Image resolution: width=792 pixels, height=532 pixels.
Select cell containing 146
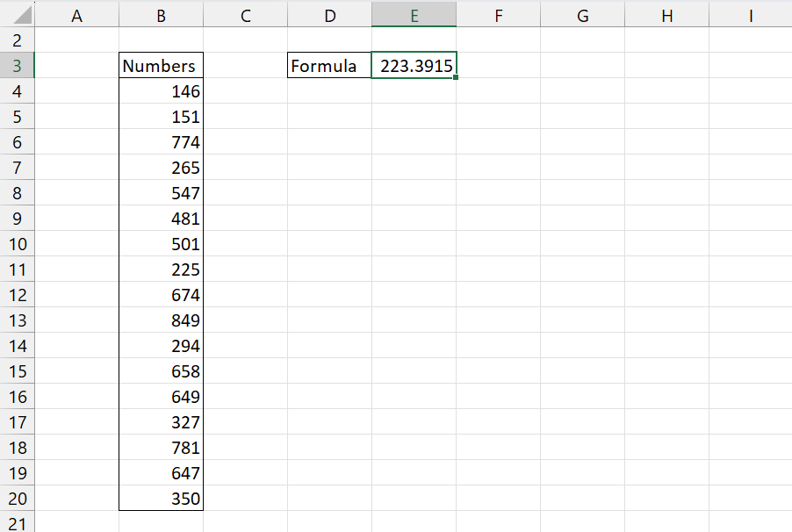[161, 91]
